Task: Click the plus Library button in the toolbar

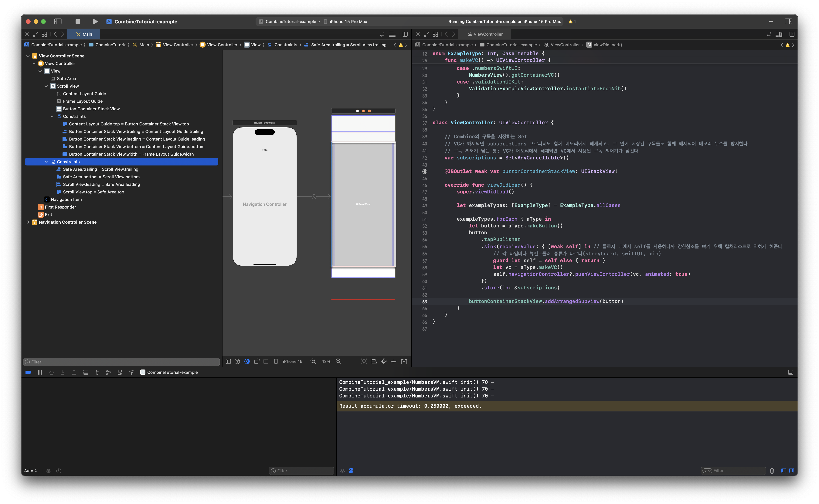Action: click(x=771, y=21)
